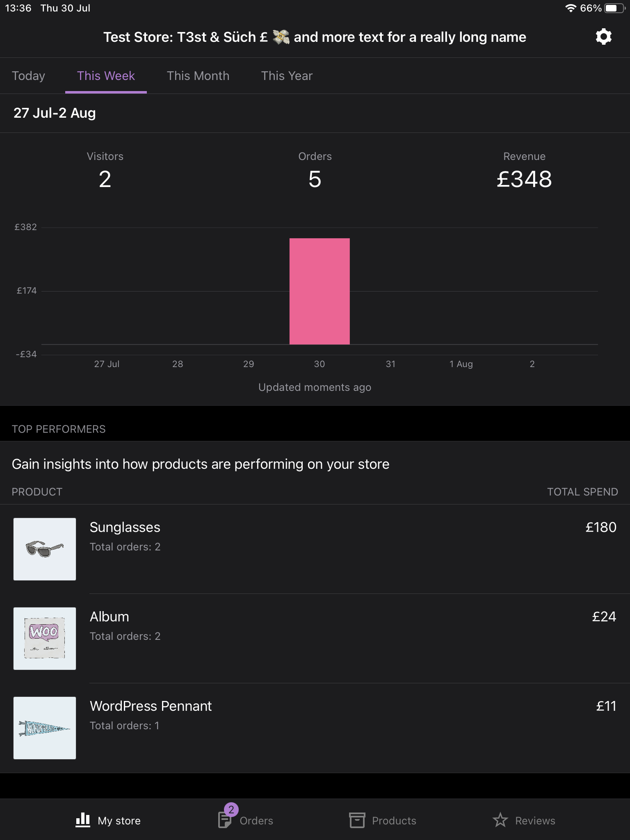This screenshot has height=840, width=630.
Task: Select the This Month tab
Action: 198,76
